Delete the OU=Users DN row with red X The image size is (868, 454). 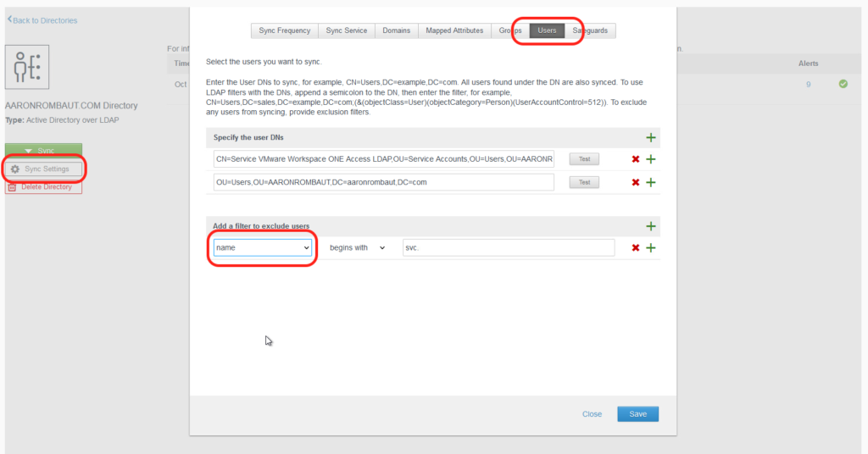[636, 182]
